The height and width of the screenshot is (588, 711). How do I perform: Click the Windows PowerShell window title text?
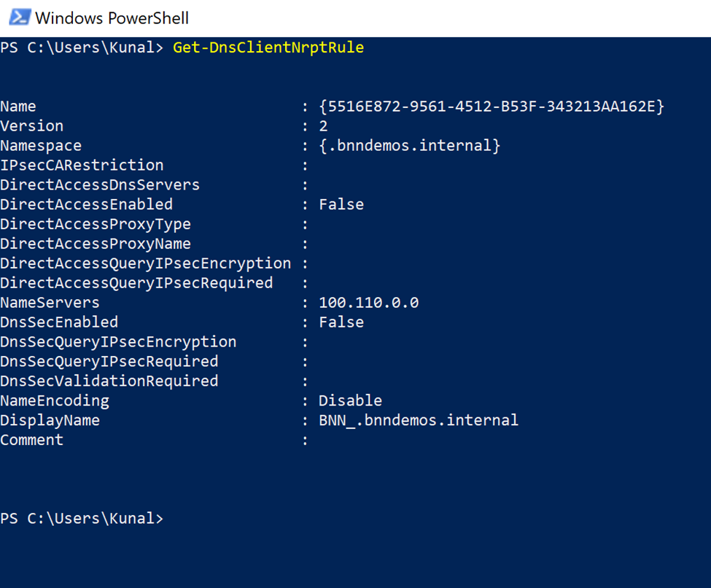[x=112, y=18]
